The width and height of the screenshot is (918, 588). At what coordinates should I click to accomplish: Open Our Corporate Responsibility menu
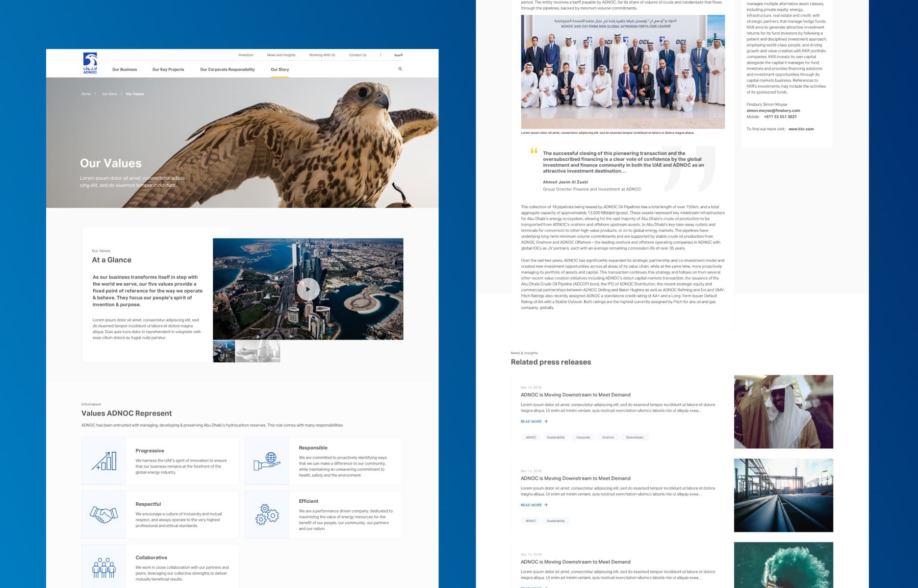pyautogui.click(x=228, y=70)
